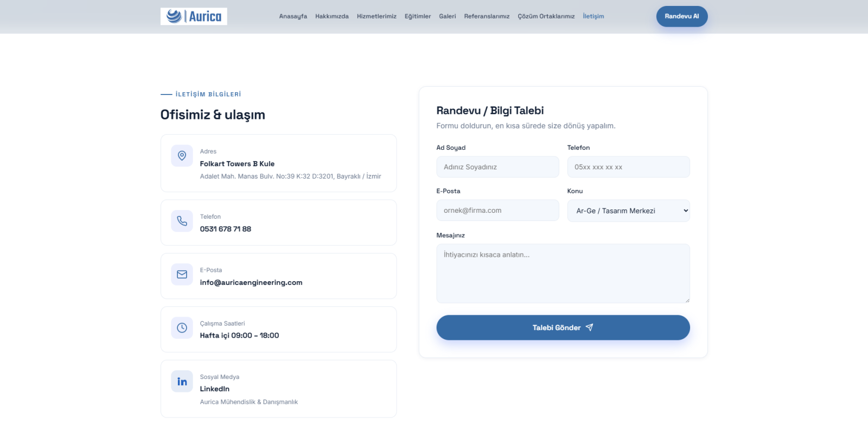Open Çözüm Ortaklarımız page

click(x=546, y=16)
